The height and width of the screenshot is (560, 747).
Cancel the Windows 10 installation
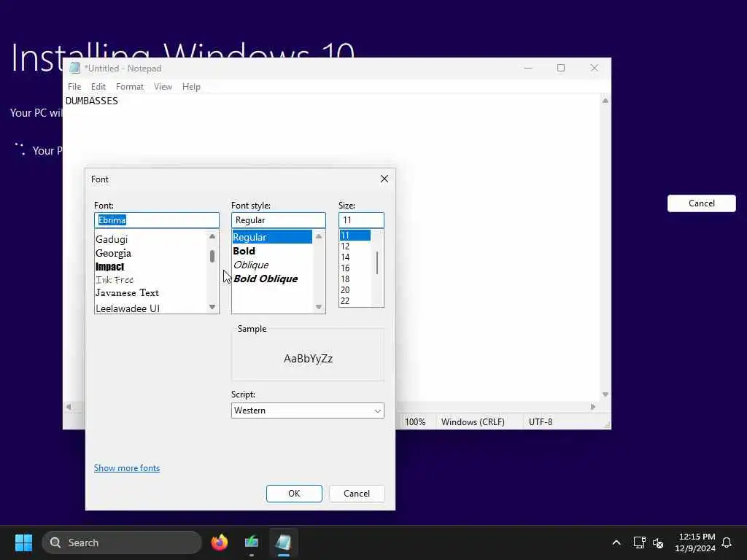tap(701, 203)
